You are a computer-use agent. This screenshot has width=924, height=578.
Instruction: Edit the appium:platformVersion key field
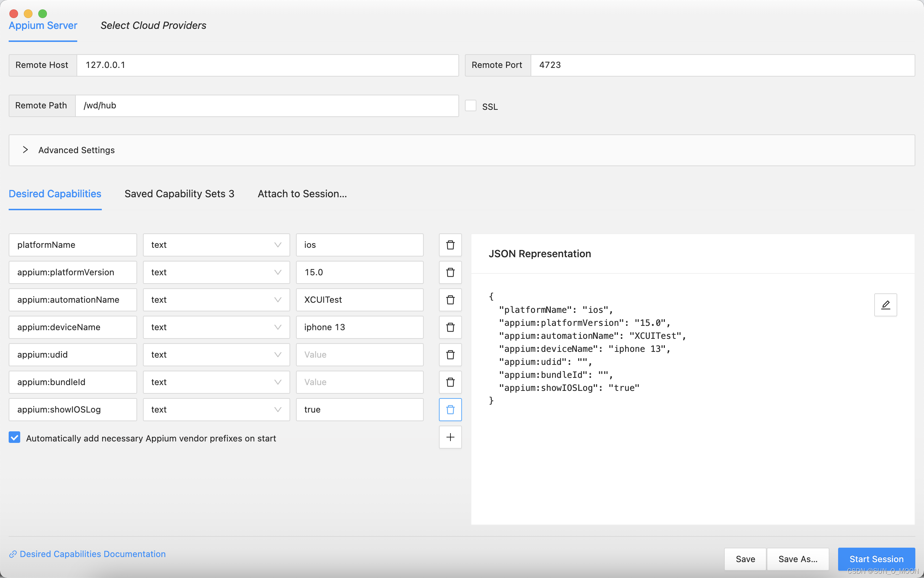73,272
